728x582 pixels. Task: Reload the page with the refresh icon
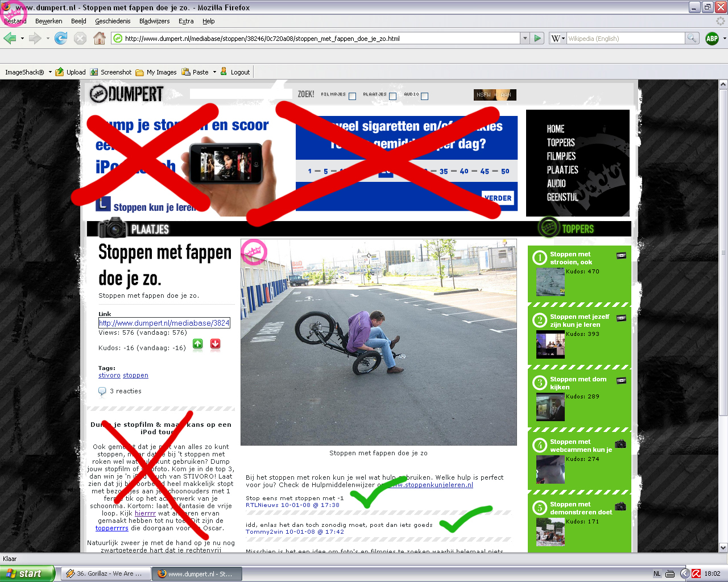tap(61, 38)
